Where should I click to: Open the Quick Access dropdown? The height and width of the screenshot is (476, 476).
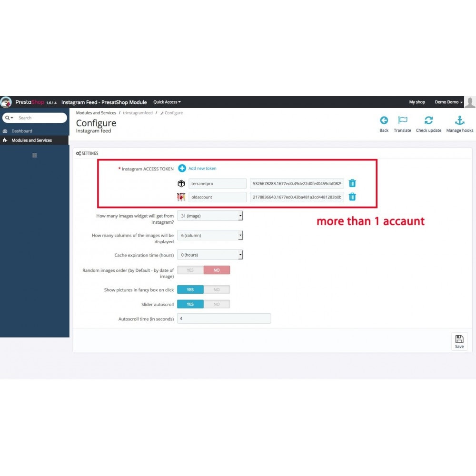click(167, 102)
